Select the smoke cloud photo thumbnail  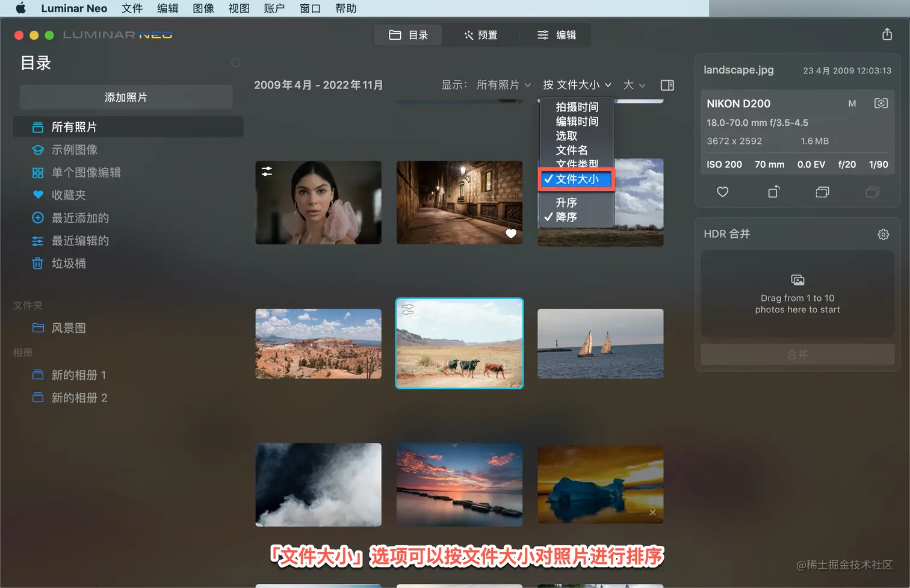click(x=318, y=484)
